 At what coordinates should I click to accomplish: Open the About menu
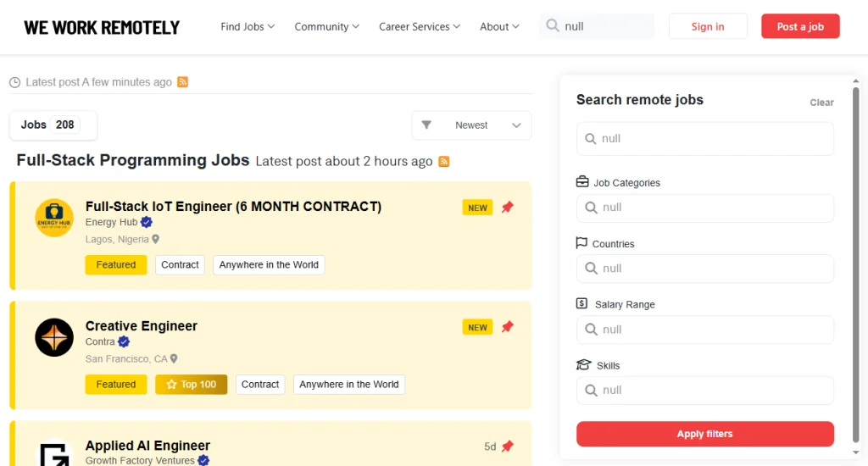[x=499, y=26]
